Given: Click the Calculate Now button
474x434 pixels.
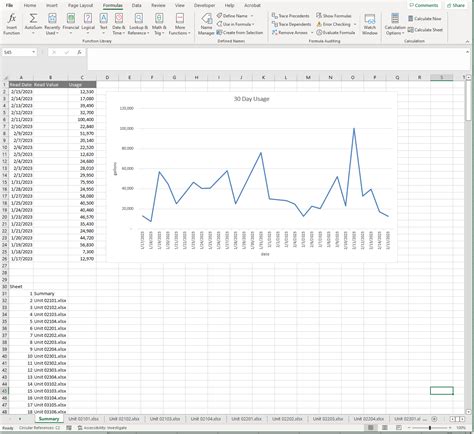Looking at the screenshot, I should [x=425, y=19].
